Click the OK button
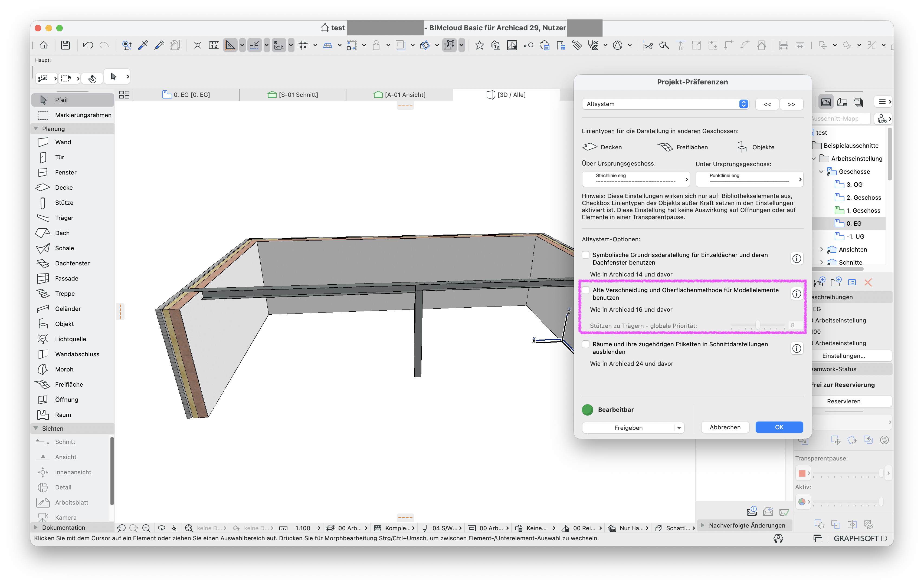The width and height of the screenshot is (924, 586). 779,427
